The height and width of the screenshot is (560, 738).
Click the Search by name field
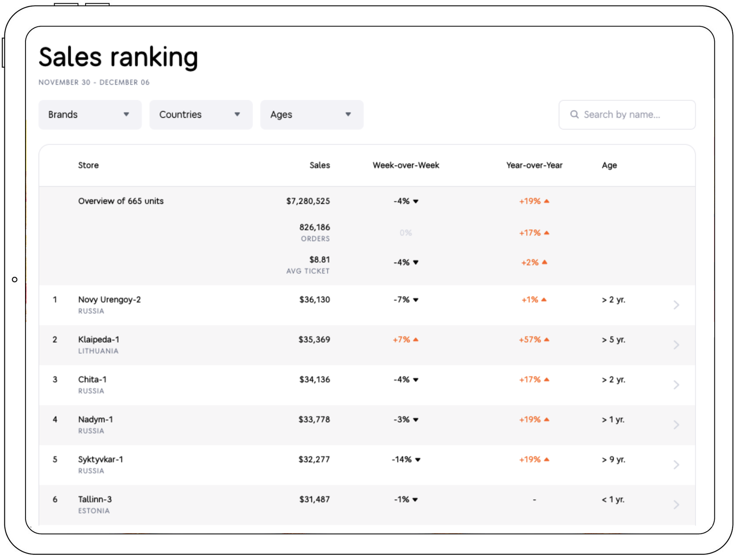(x=627, y=115)
